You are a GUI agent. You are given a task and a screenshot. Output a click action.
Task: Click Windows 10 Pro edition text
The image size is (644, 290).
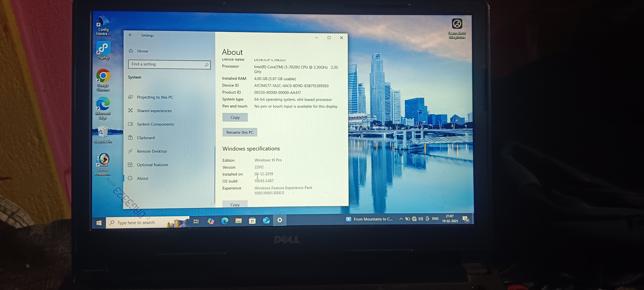click(x=268, y=160)
